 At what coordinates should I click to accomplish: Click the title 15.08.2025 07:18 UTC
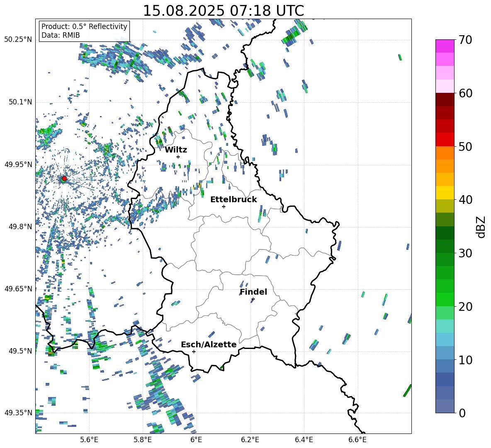(x=223, y=11)
